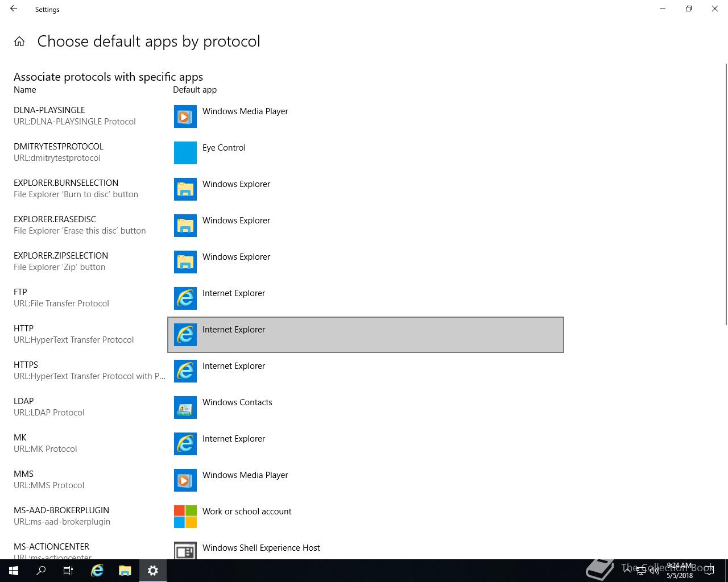This screenshot has width=728, height=582.
Task: Change the Work or school account default
Action: 366,517
